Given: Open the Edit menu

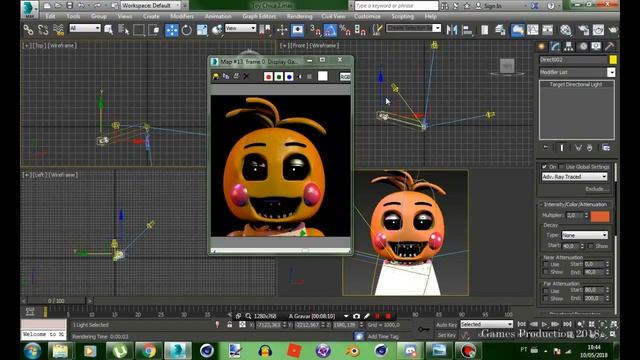Looking at the screenshot, I should tap(50, 16).
